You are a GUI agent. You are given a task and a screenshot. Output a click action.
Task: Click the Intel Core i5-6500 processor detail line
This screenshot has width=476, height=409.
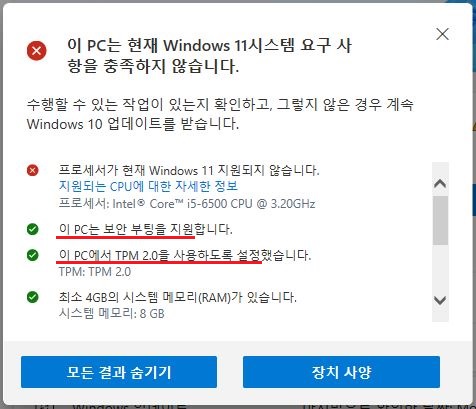tap(187, 203)
